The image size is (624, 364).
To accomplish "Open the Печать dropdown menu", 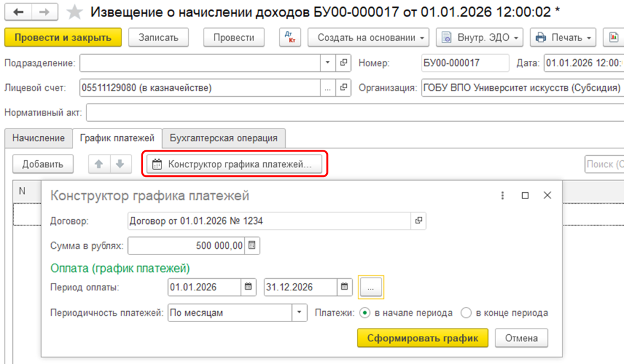I will pyautogui.click(x=562, y=37).
